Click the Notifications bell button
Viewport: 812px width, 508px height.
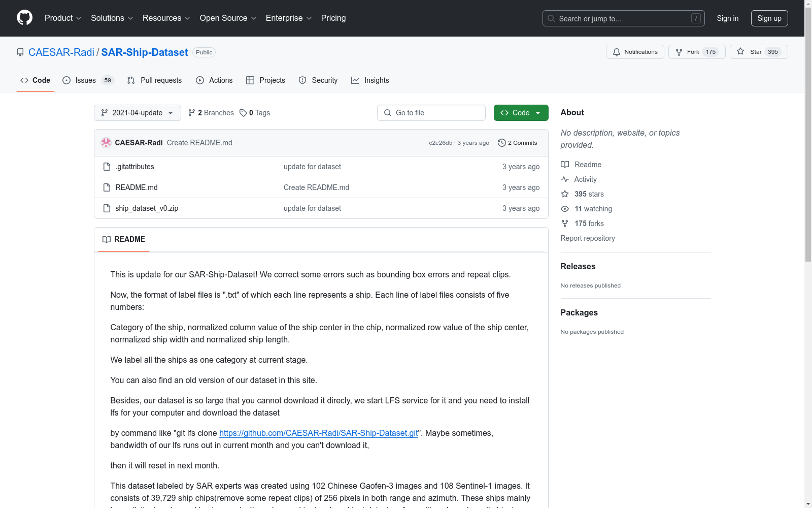point(635,52)
